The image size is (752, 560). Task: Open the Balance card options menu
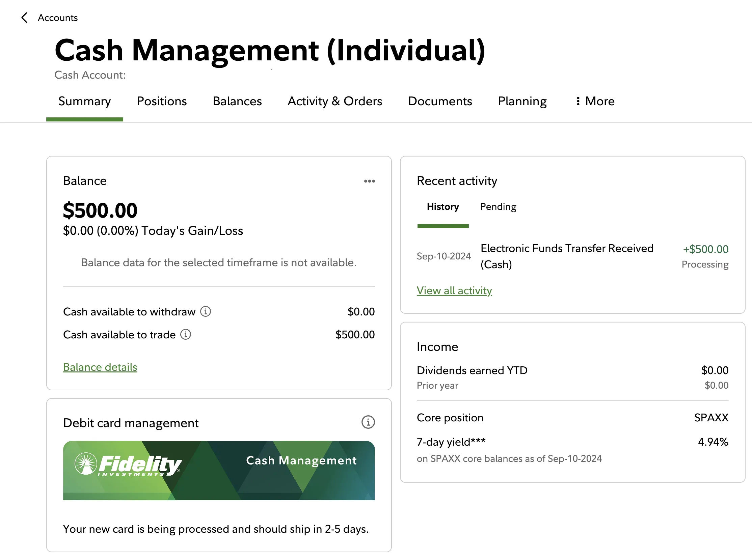369,181
